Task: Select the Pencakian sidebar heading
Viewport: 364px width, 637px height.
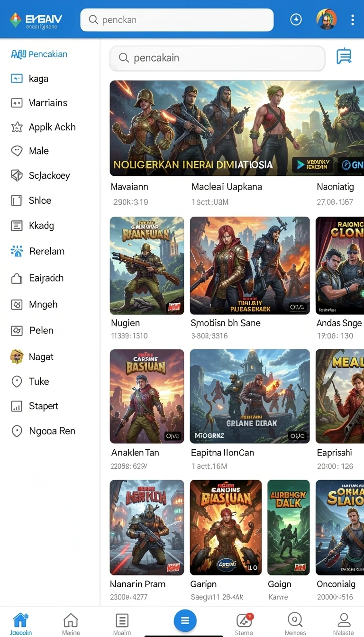Action: pyautogui.click(x=39, y=54)
